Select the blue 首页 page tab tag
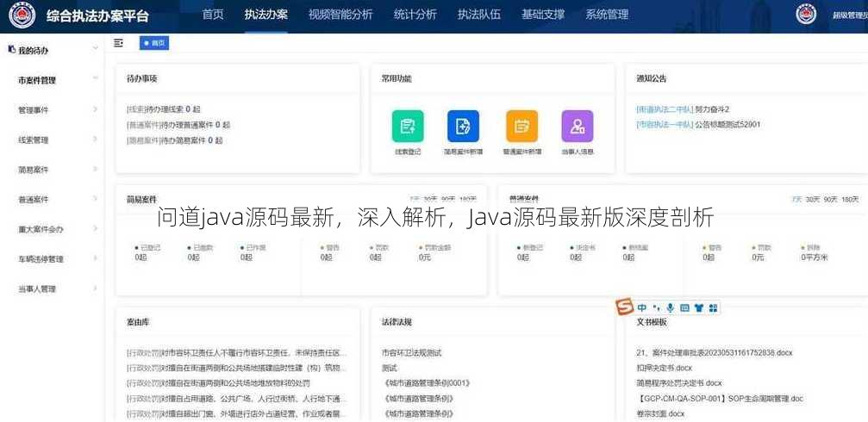Viewport: 868px width, 422px height. [154, 43]
